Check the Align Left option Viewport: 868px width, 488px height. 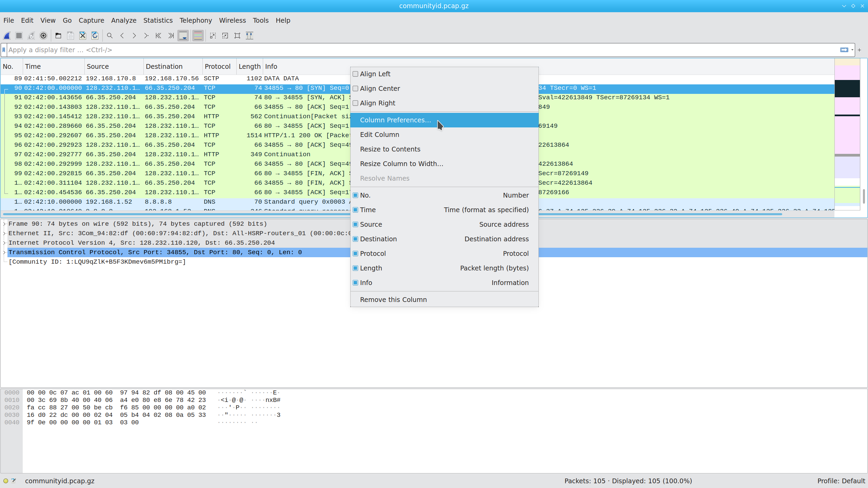355,74
